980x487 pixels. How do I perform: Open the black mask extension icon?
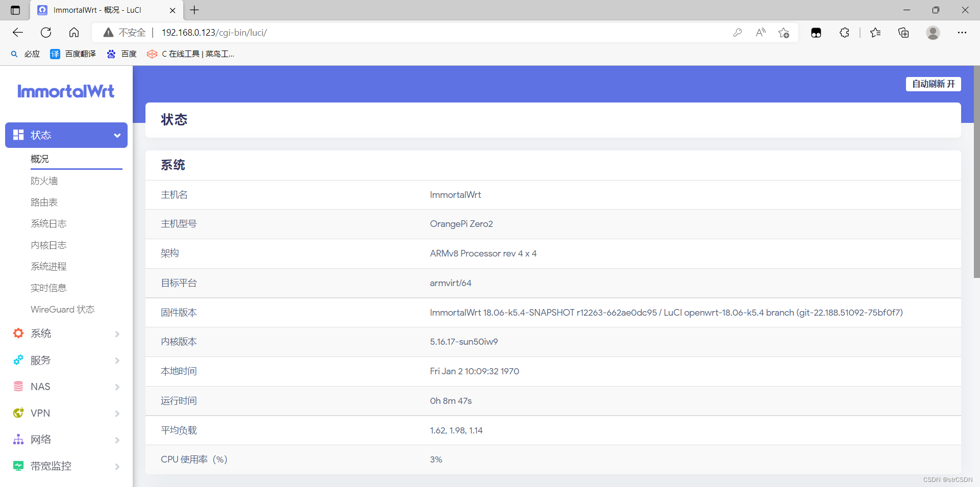tap(816, 33)
